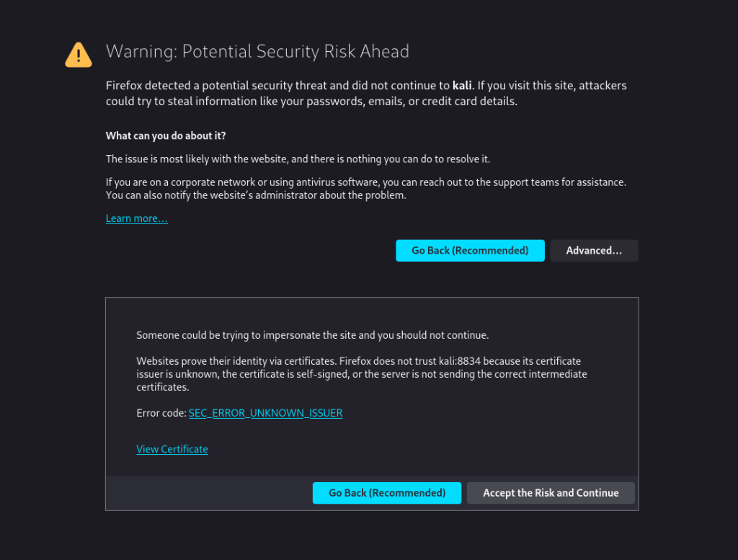Viewport: 738px width, 560px height.
Task: Click the 'Error code:' label
Action: [161, 413]
